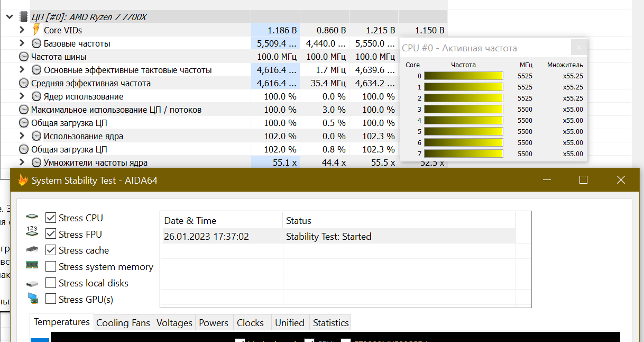Click the x55.25 multiplier for Core 0
Image resolution: width=644 pixels, height=342 pixels.
click(x=573, y=76)
